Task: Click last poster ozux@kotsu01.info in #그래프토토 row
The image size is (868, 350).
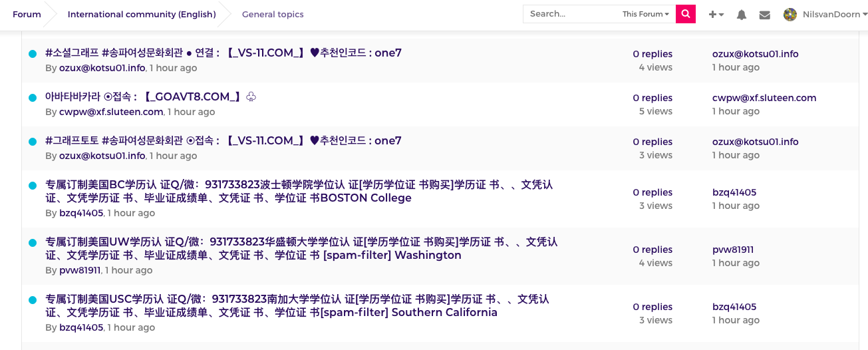Action: pos(756,142)
